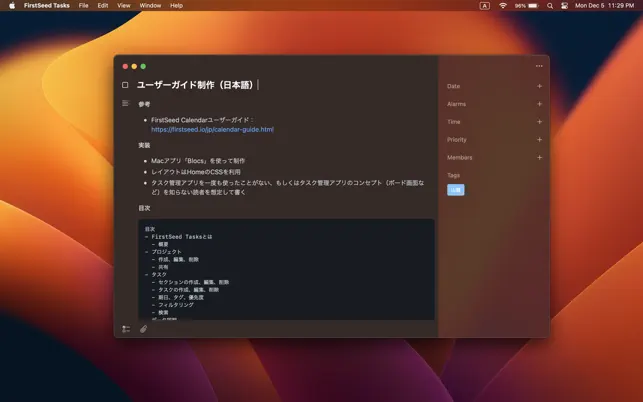
Task: Close the task window with red button
Action: point(125,66)
